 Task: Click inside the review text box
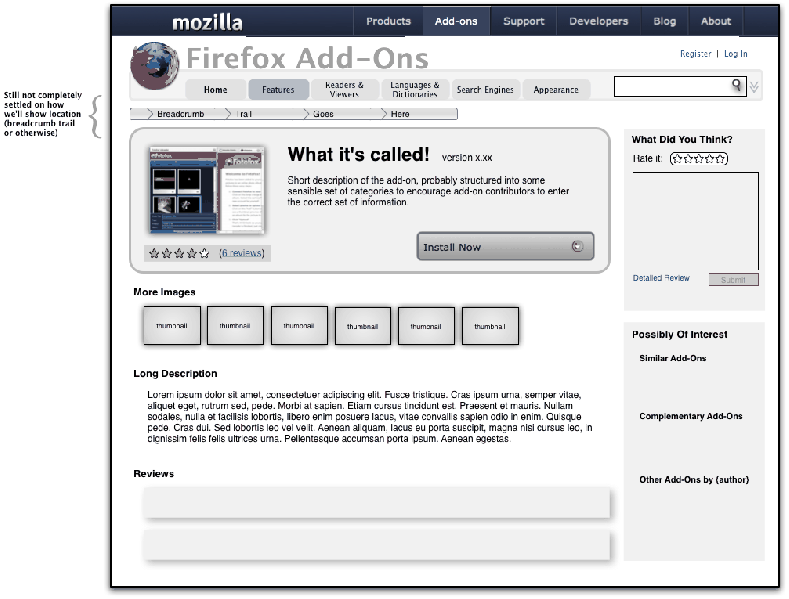695,221
